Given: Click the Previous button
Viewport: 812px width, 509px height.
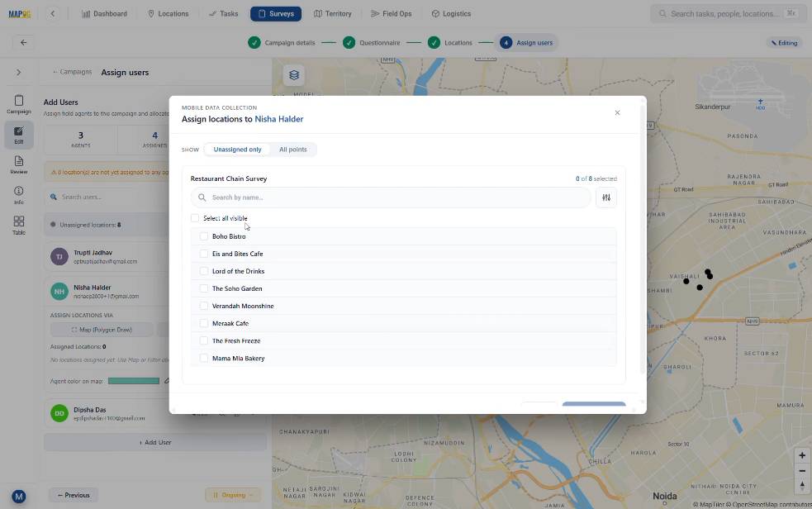Looking at the screenshot, I should (73, 495).
